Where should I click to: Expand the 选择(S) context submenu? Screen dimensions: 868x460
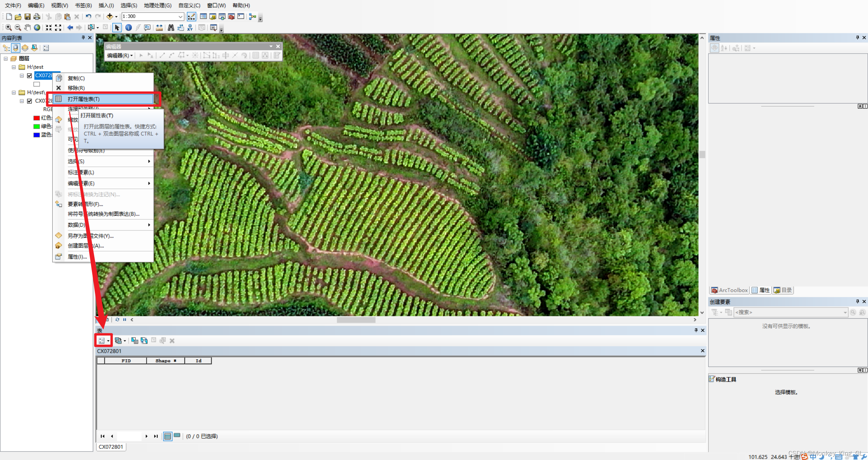pos(110,161)
